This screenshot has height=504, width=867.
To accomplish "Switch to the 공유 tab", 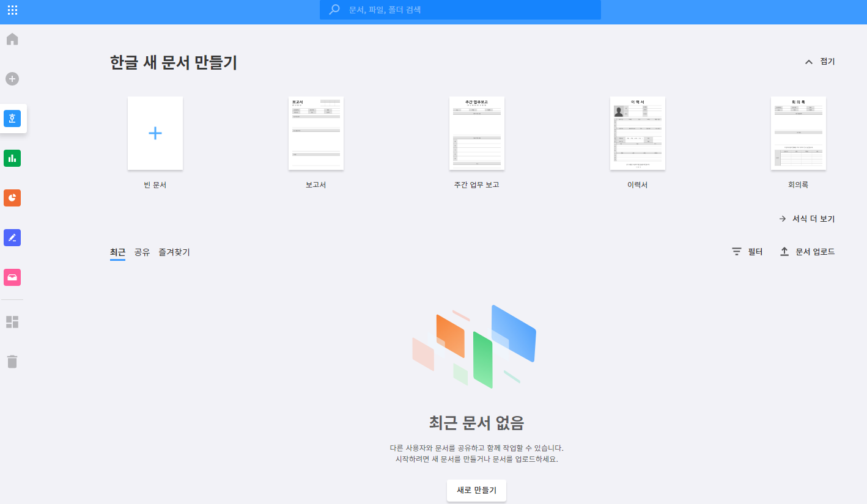I will [142, 251].
